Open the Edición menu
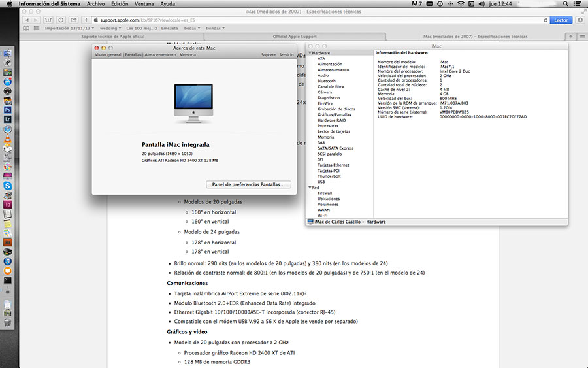Screen dimensions: 588x368 tap(120, 4)
